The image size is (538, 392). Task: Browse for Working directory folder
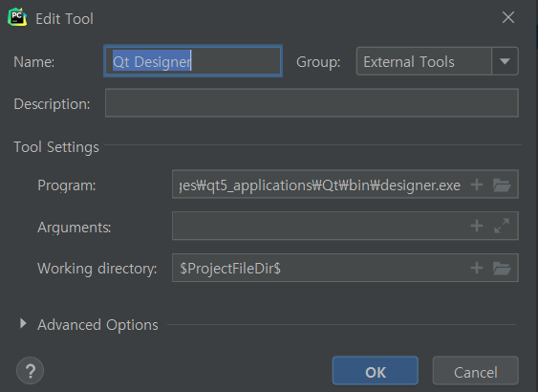502,268
